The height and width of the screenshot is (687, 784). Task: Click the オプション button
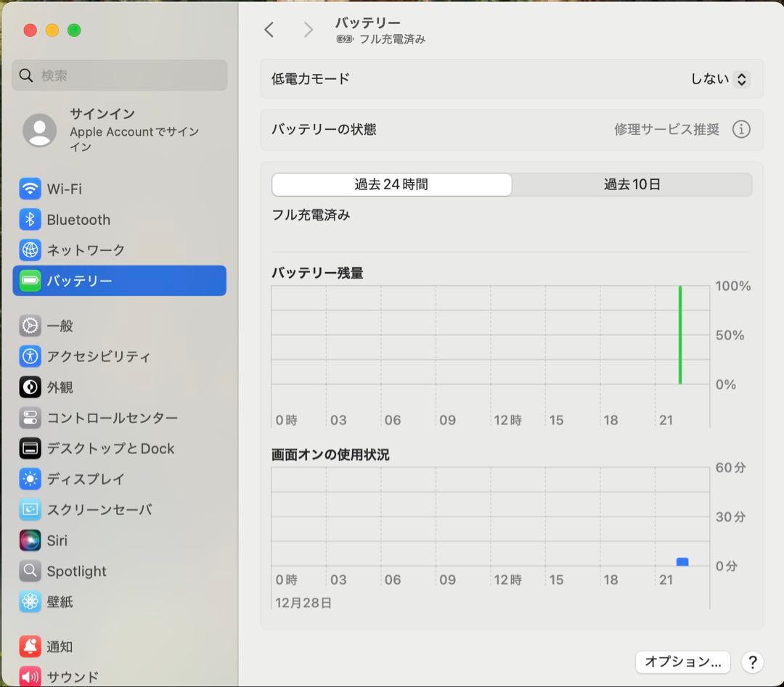[681, 662]
